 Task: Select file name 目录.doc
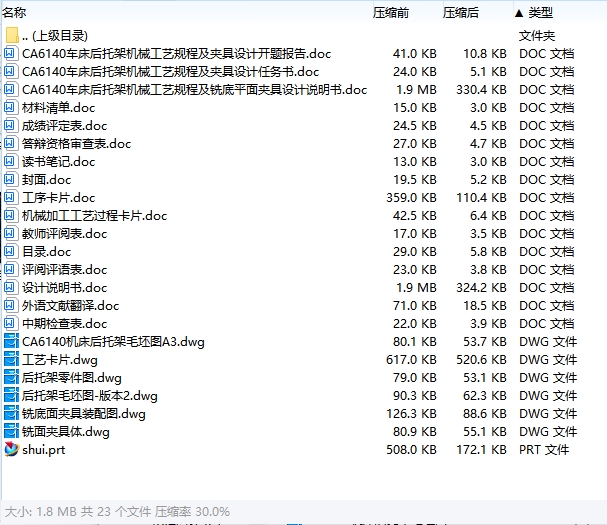point(46,252)
